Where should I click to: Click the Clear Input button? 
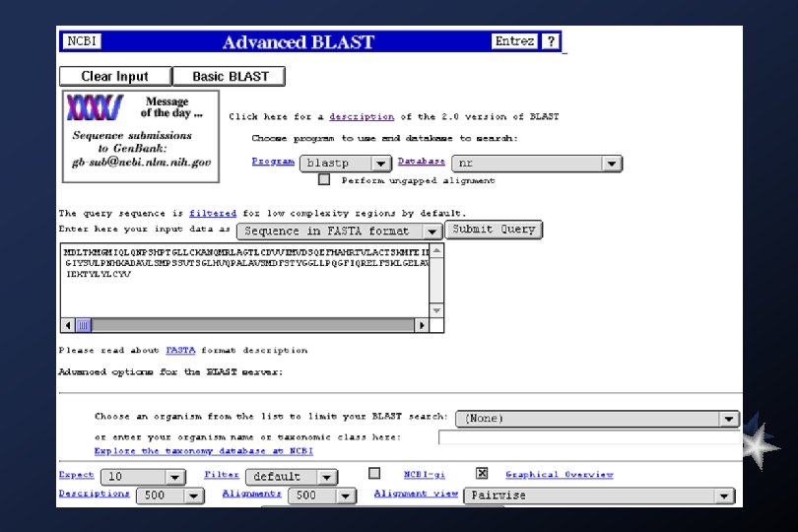(x=115, y=77)
